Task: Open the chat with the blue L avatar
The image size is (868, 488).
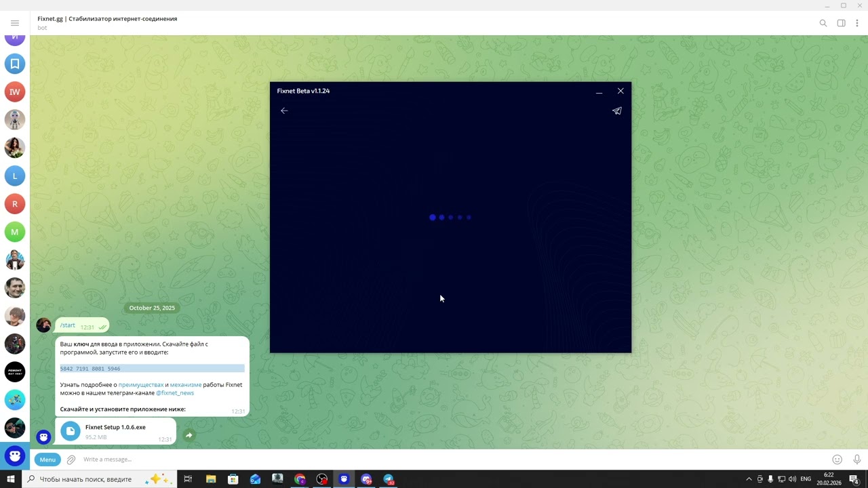Action: coord(15,176)
